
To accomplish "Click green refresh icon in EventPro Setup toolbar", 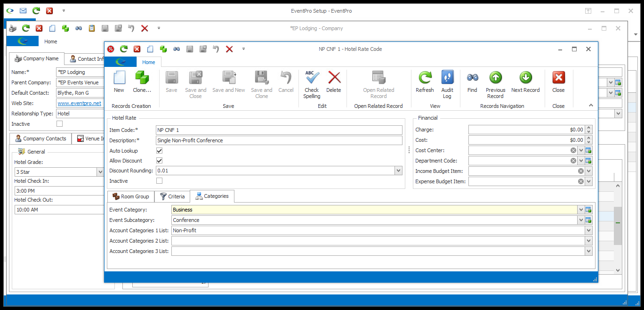I will (x=36, y=11).
